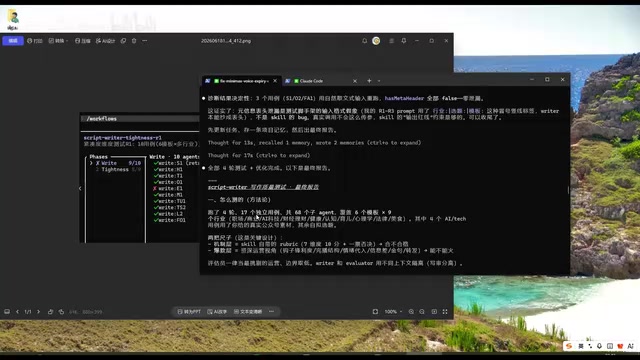
Task: Click the microphone icon in input method bar
Action: point(599,346)
